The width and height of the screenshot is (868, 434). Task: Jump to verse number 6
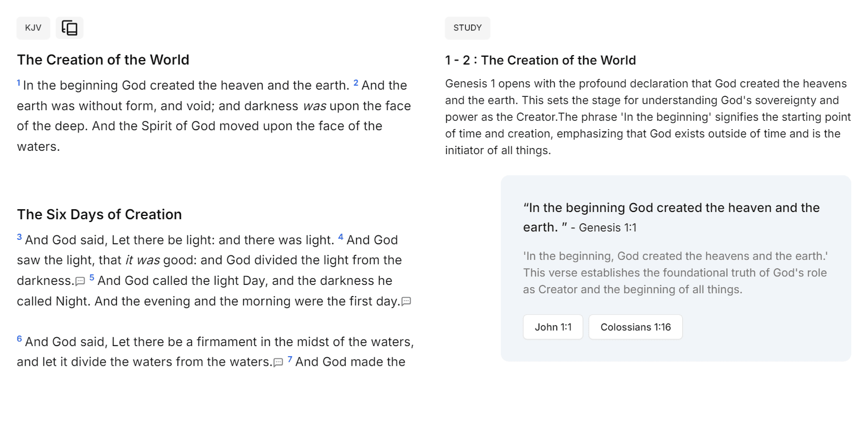tap(19, 339)
